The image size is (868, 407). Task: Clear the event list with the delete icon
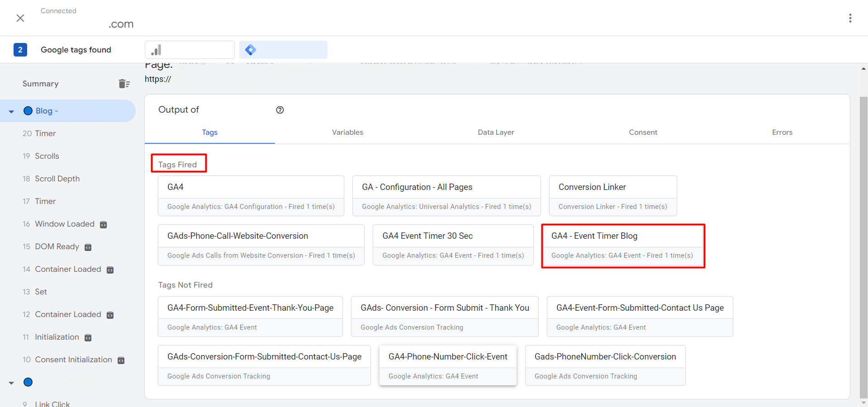124,84
